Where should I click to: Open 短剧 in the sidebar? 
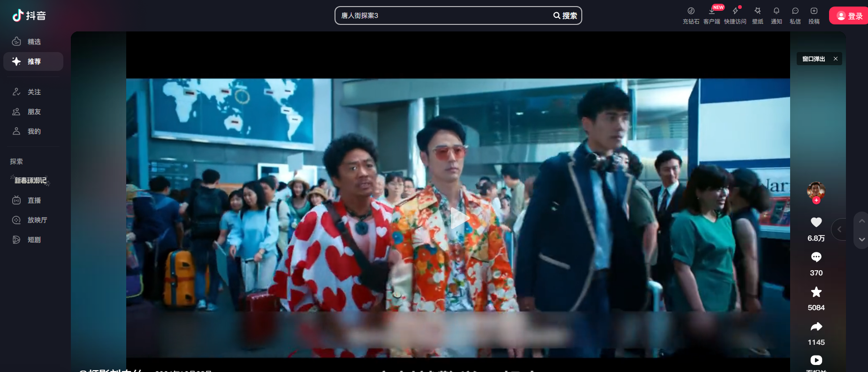pos(33,240)
